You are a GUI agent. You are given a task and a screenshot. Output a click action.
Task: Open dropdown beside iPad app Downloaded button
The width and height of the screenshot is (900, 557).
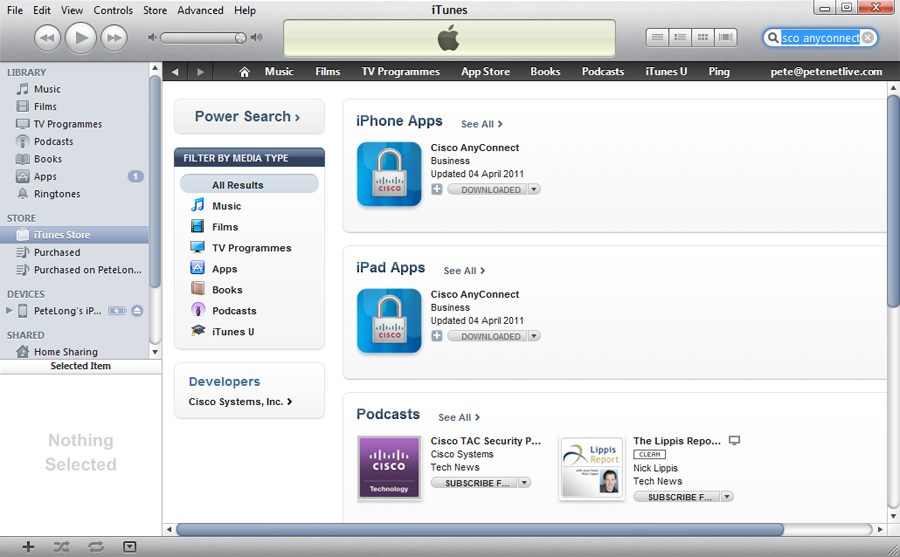(x=534, y=336)
